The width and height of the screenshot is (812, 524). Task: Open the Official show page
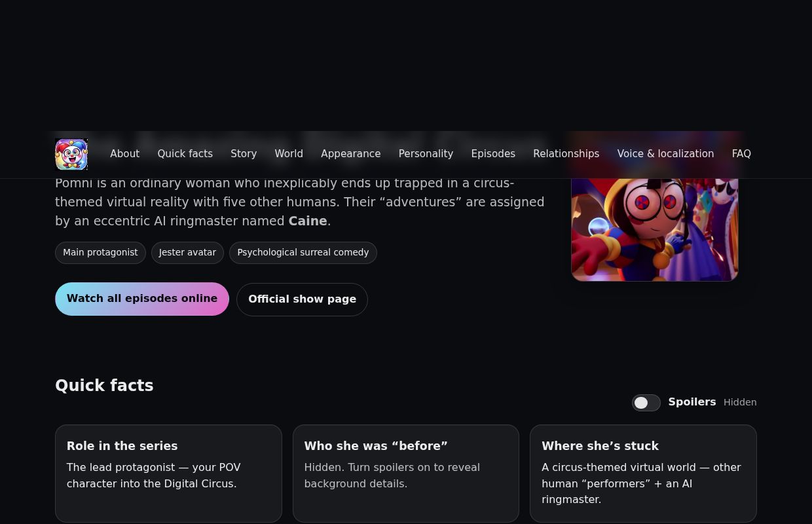[x=302, y=299]
